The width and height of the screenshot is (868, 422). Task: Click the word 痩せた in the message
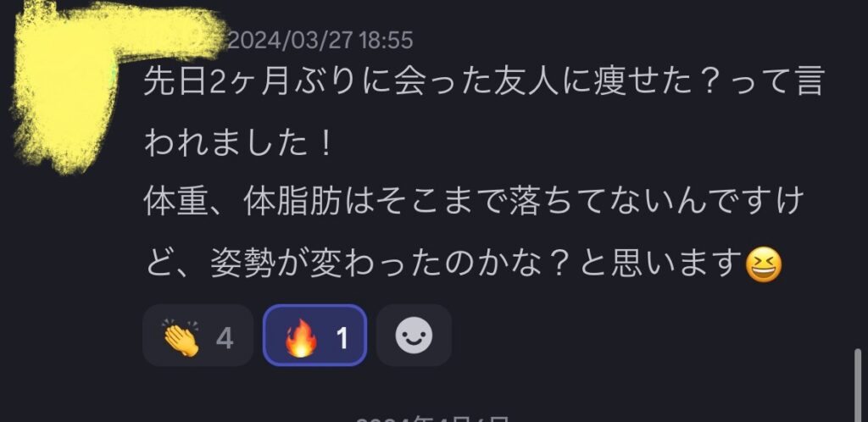pyautogui.click(x=644, y=82)
